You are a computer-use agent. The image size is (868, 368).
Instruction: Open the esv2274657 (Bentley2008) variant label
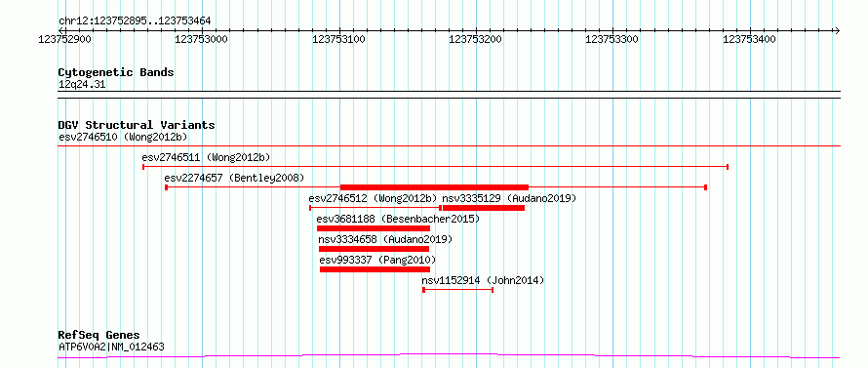point(234,178)
